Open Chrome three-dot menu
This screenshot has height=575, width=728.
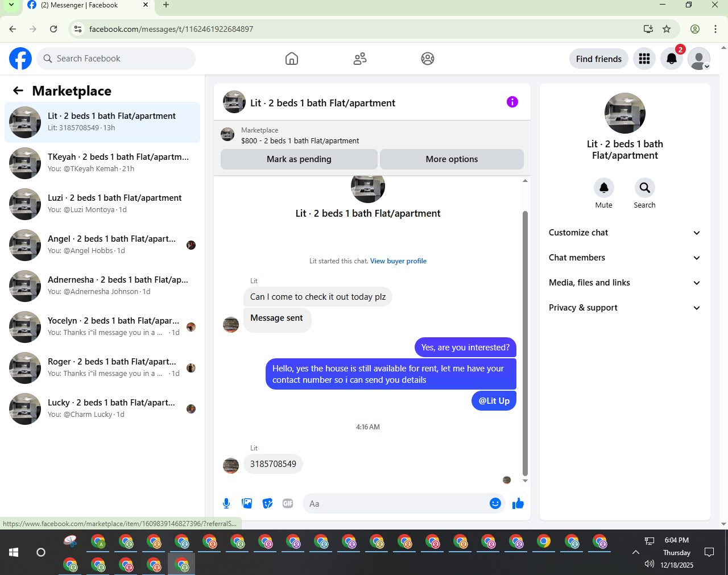click(715, 29)
